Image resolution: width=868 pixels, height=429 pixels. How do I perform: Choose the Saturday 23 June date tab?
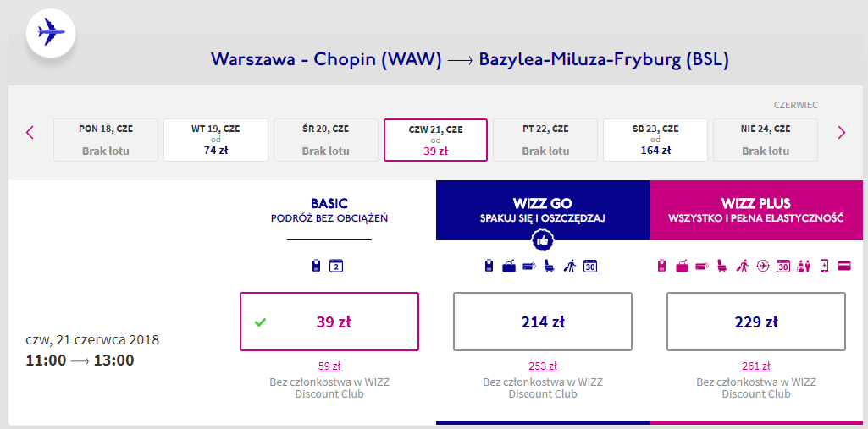pos(655,140)
